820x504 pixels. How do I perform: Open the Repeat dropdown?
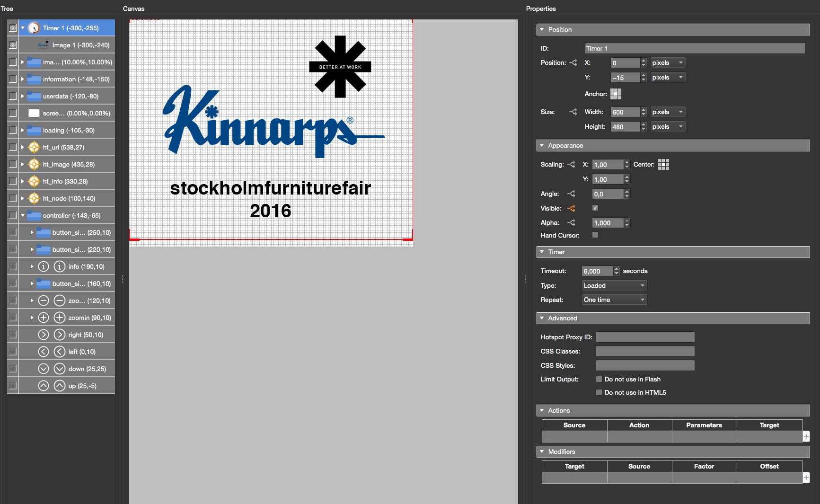click(x=614, y=300)
